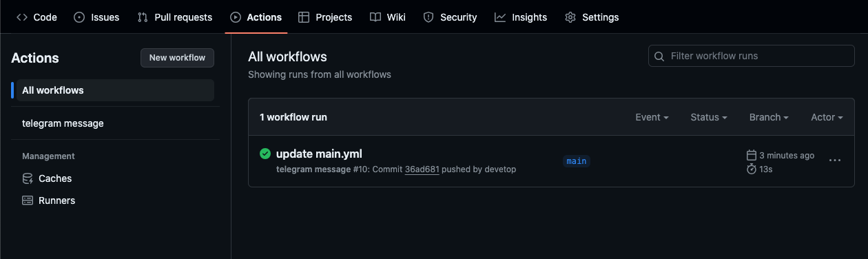This screenshot has height=259, width=868.
Task: View the Insights tab
Action: click(x=521, y=17)
